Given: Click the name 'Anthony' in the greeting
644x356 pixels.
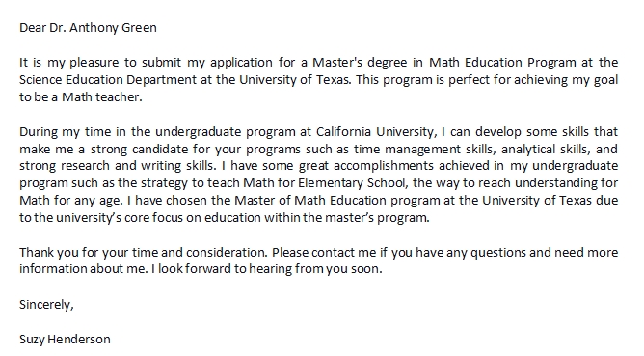Looking at the screenshot, I should [x=94, y=28].
